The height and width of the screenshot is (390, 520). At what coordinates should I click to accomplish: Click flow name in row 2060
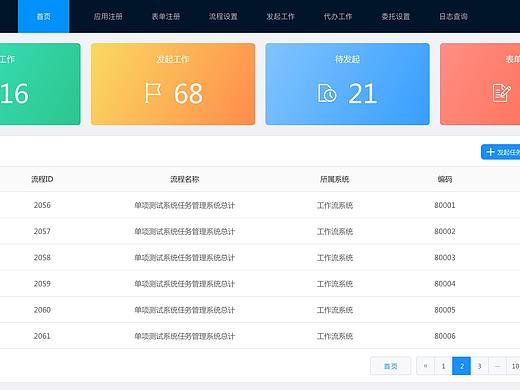click(185, 310)
